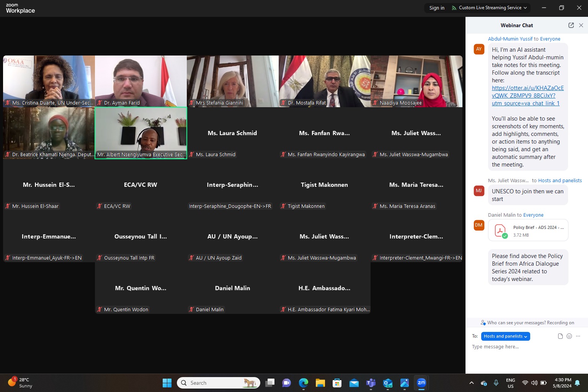Open Microsoft Edge from the taskbar

(x=303, y=383)
